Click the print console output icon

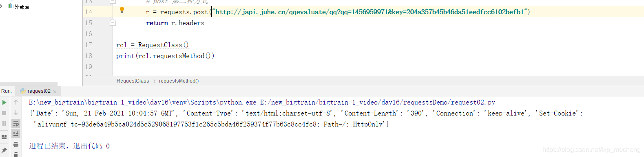(16, 144)
